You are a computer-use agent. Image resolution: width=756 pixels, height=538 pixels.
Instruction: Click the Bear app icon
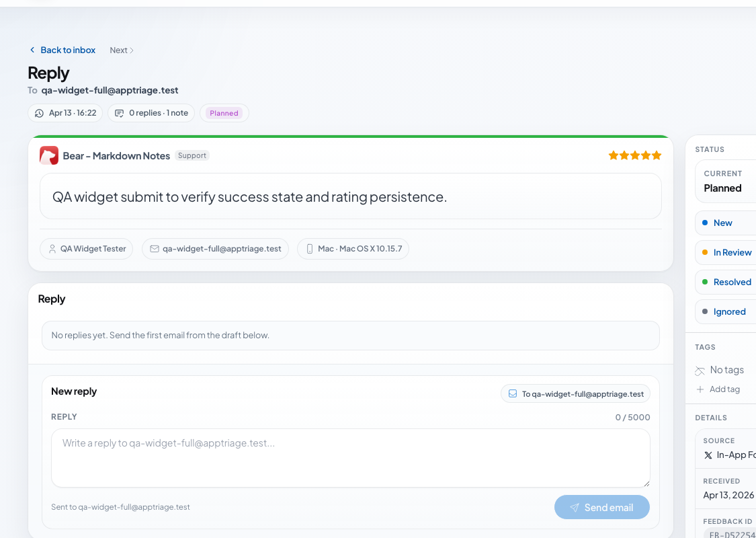coord(49,155)
